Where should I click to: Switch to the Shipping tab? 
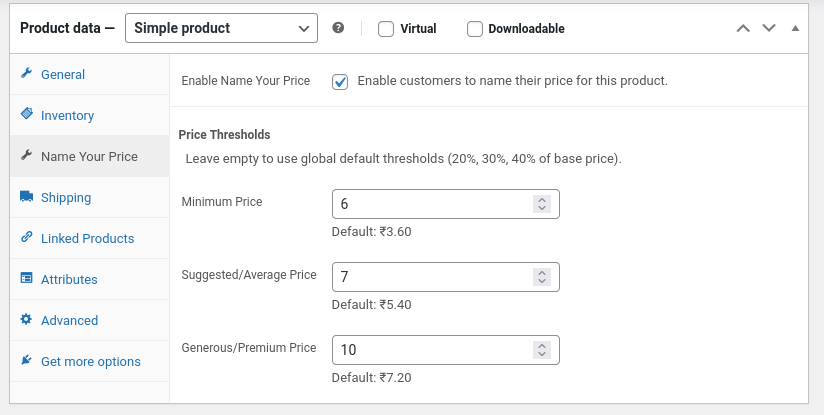89,197
